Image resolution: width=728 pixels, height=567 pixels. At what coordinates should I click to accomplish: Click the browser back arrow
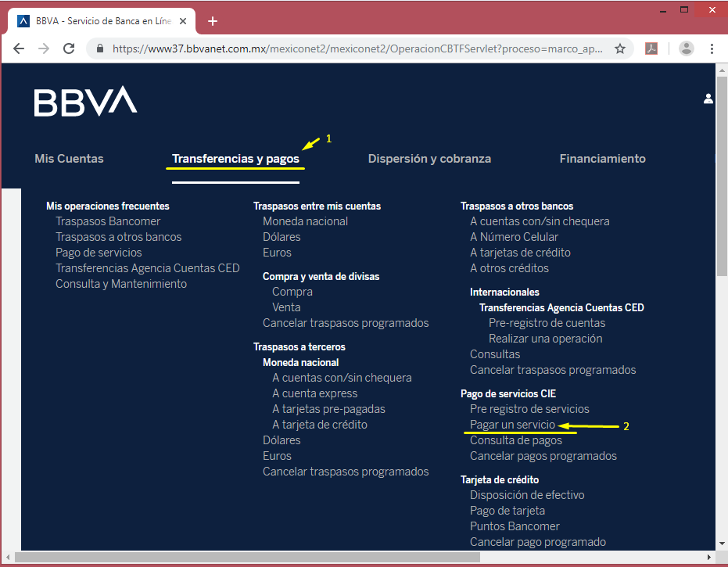19,48
